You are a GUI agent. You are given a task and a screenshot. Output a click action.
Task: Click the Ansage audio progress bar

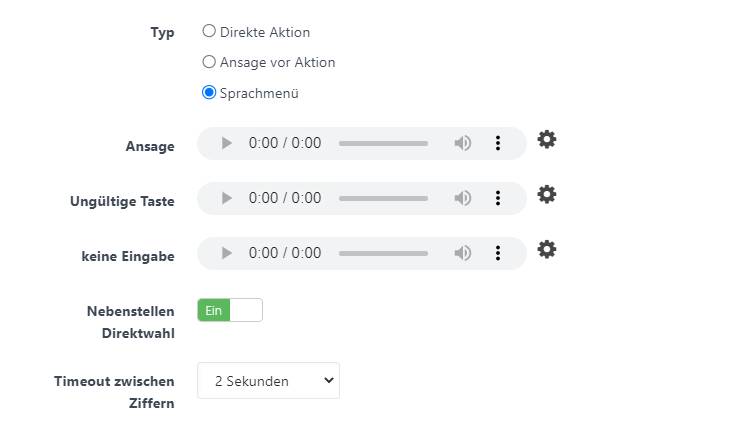[383, 143]
